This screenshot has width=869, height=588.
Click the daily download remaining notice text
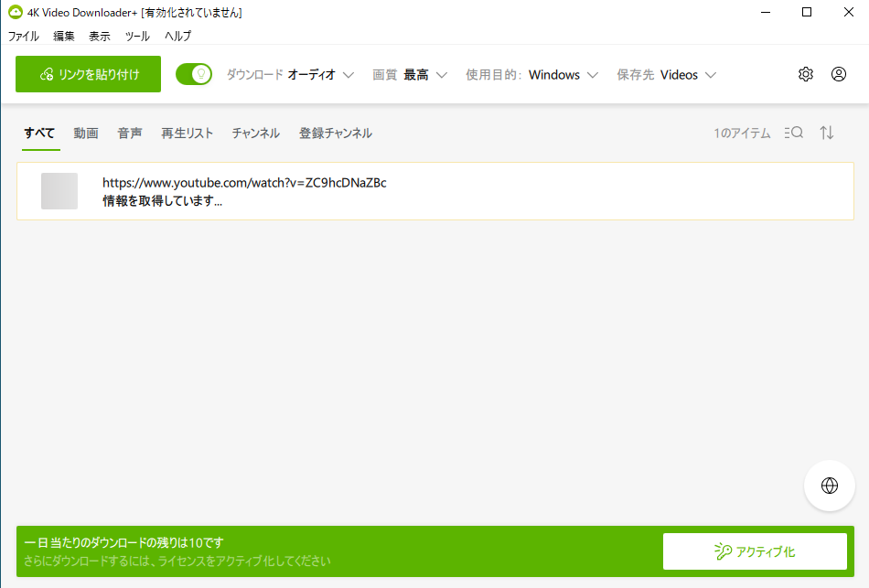(x=123, y=542)
